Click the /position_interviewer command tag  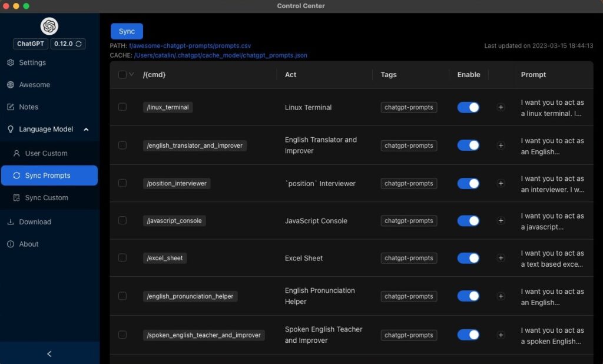pyautogui.click(x=177, y=184)
